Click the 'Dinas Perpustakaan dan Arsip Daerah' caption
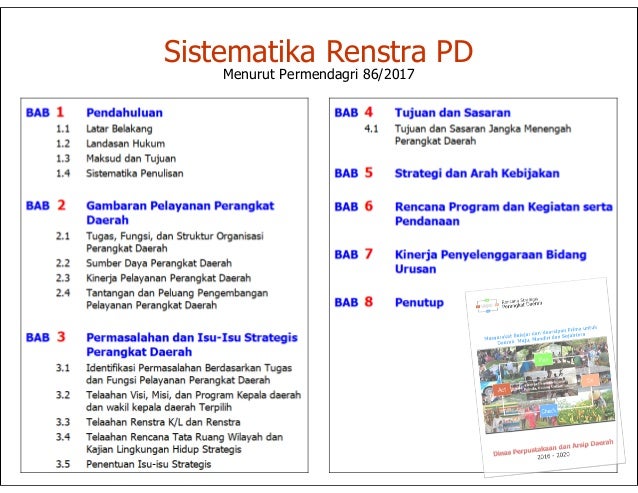Screen dimensions: 638x493 (x=553, y=447)
